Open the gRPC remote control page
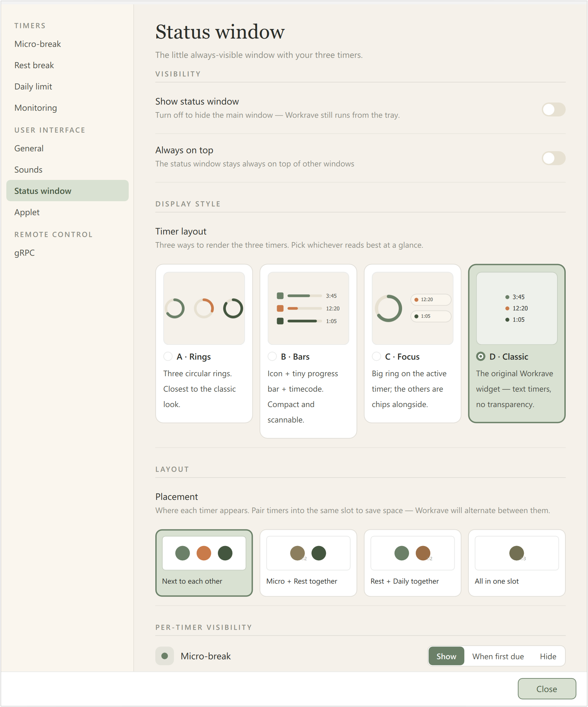 tap(68, 253)
